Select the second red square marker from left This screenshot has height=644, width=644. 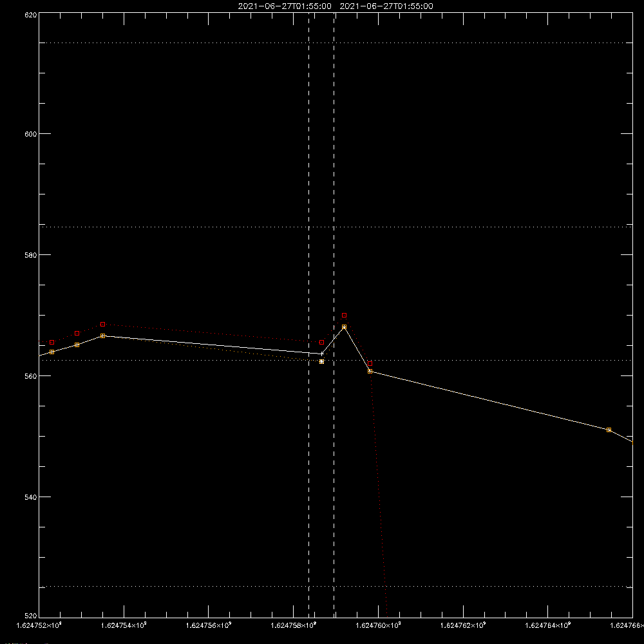pos(77,334)
